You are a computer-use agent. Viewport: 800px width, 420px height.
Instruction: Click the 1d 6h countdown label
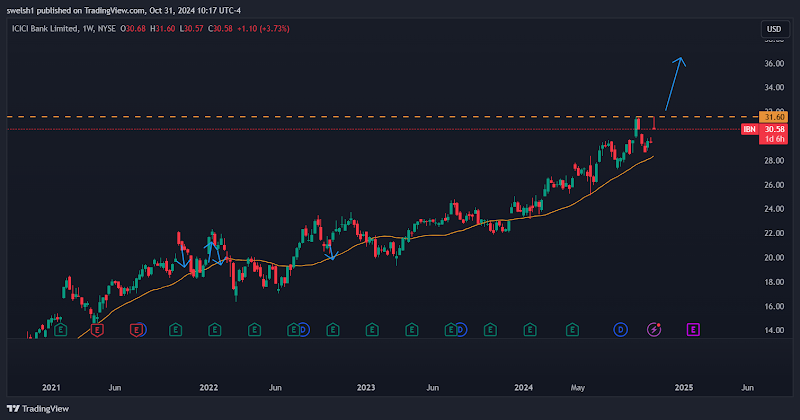point(774,139)
